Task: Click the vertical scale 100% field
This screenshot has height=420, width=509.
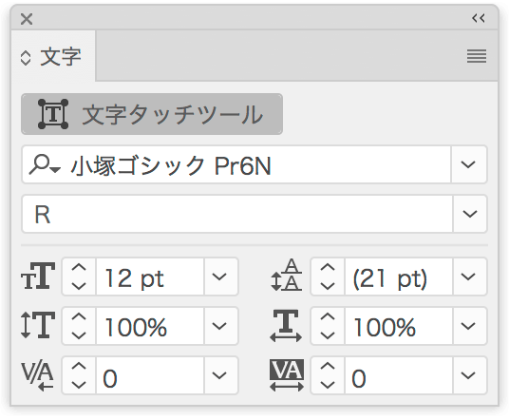Action: pyautogui.click(x=150, y=326)
